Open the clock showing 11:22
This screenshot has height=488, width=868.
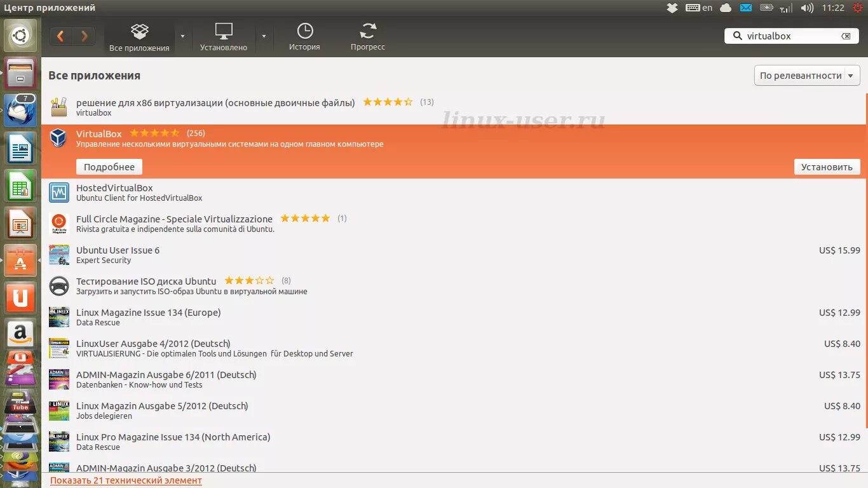[833, 8]
